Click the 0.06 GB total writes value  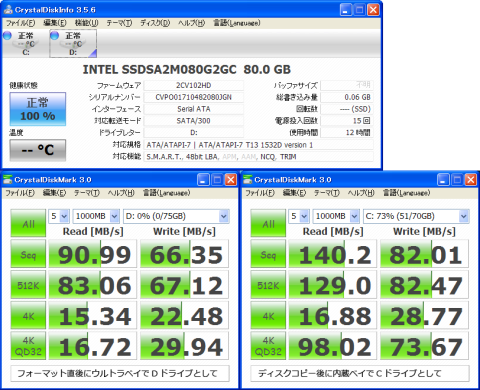tap(347, 97)
